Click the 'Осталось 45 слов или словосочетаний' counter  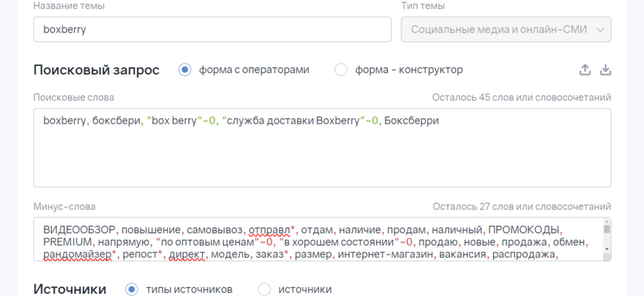click(521, 98)
